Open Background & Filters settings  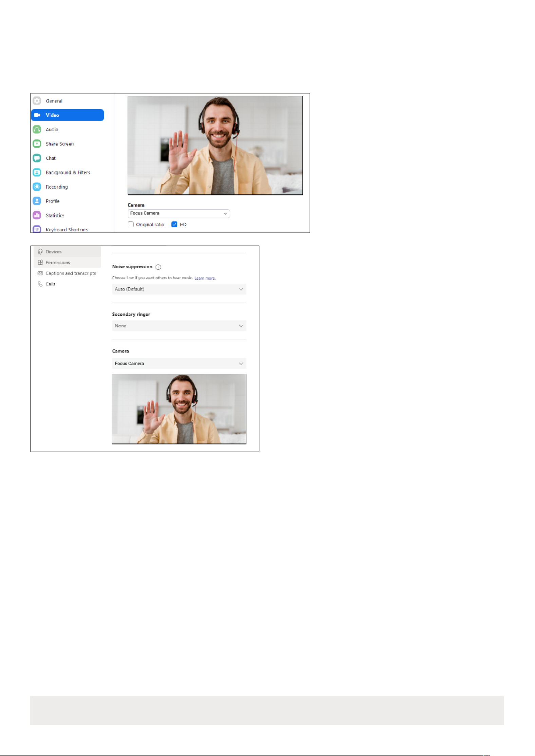[68, 172]
